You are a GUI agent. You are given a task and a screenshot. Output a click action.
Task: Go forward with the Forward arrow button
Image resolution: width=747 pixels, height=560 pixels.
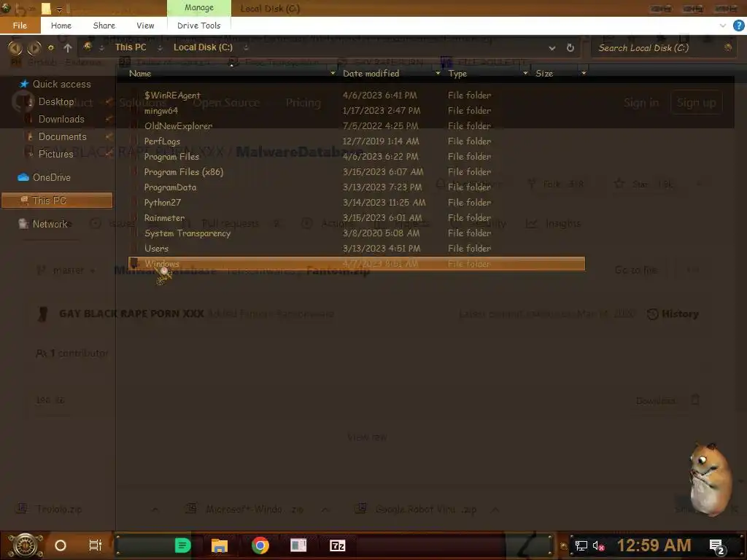(34, 47)
